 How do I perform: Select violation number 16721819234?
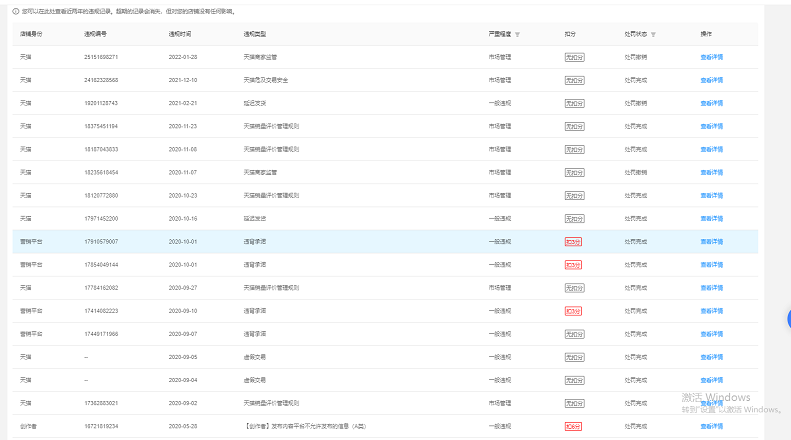coord(101,426)
